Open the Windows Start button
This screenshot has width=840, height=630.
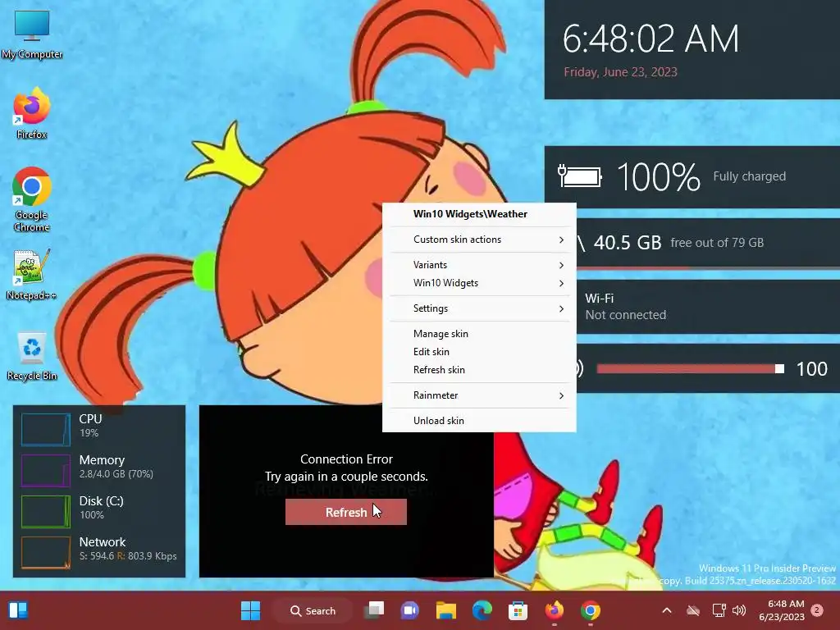click(x=250, y=610)
